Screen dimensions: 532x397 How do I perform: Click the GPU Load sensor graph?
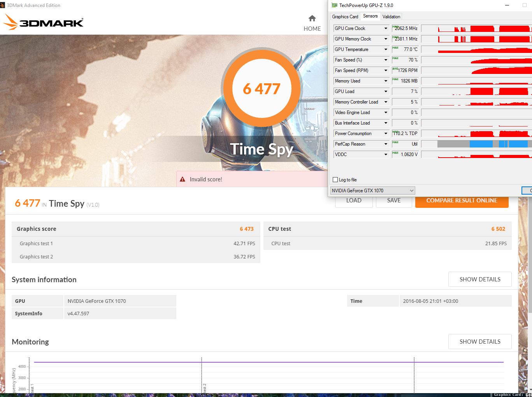coord(476,91)
